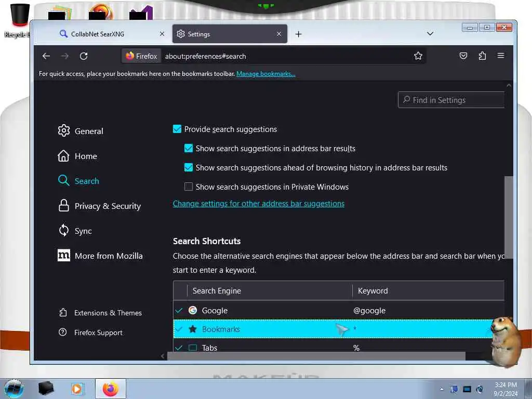Image resolution: width=532 pixels, height=399 pixels.
Task: Click the Tabs row icon
Action: click(193, 348)
